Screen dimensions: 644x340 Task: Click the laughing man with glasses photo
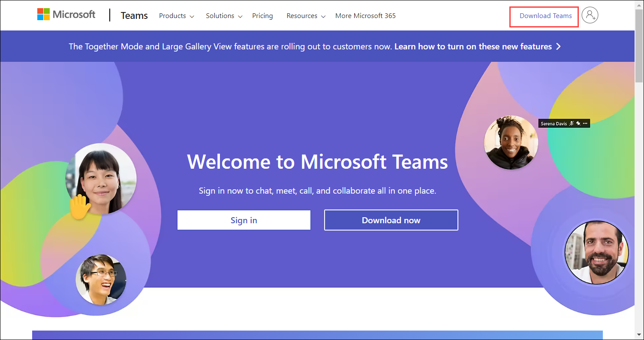pos(101,279)
